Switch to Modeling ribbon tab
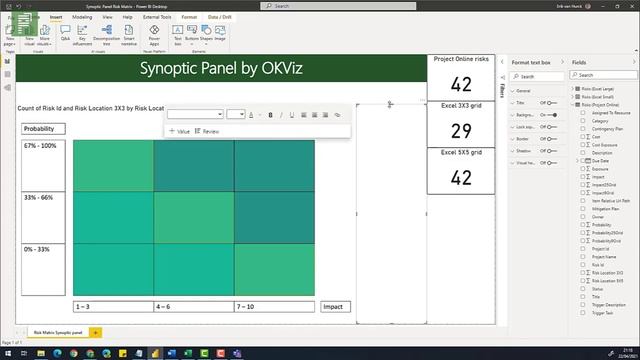The width and height of the screenshot is (640, 360). coord(82,17)
